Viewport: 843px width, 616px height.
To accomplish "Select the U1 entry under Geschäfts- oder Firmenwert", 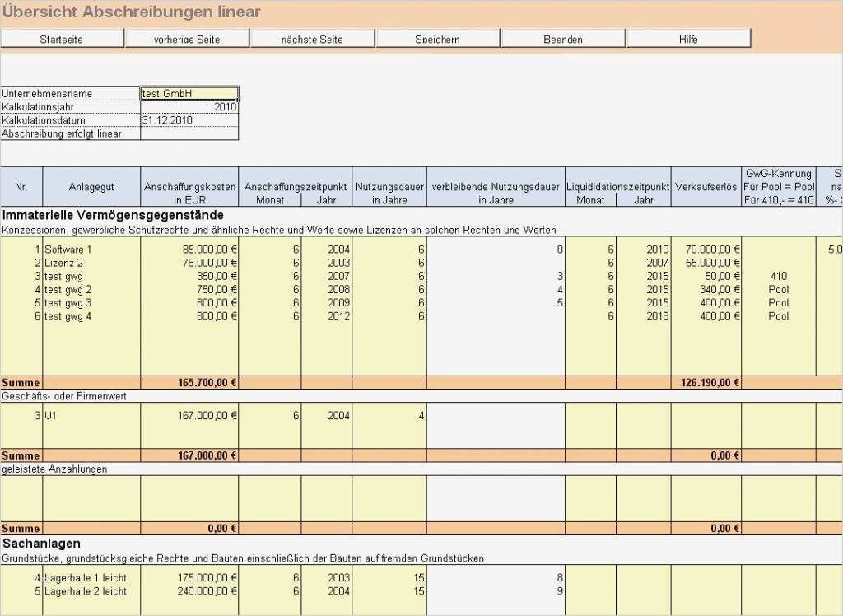I will coord(91,416).
